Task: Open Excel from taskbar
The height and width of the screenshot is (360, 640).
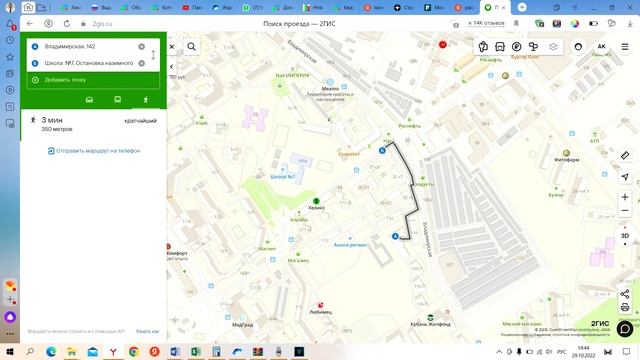Action: coord(196,352)
